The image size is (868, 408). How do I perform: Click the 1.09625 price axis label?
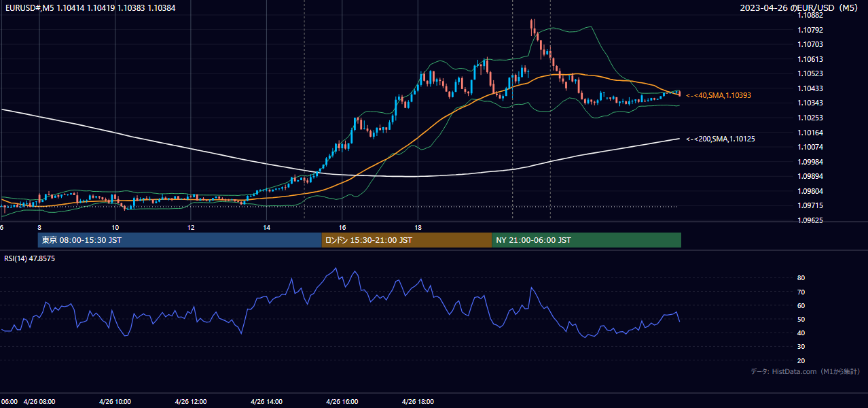tap(810, 220)
